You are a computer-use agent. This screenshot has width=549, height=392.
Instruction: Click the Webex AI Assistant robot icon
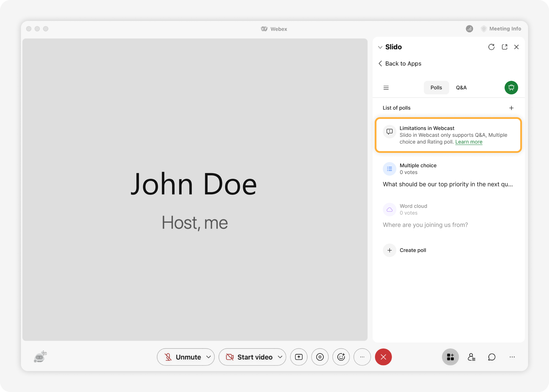[40, 357]
